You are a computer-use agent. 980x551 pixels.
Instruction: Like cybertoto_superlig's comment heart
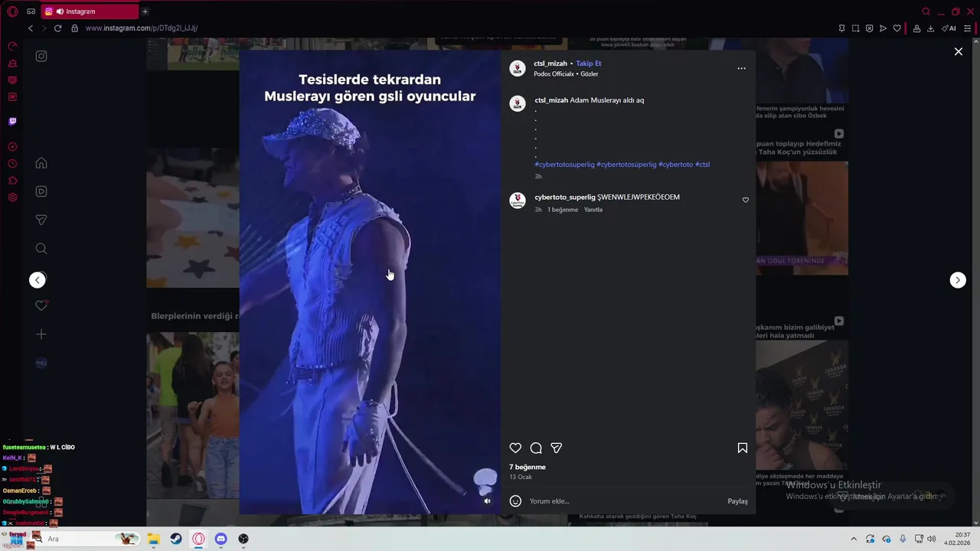coord(746,201)
